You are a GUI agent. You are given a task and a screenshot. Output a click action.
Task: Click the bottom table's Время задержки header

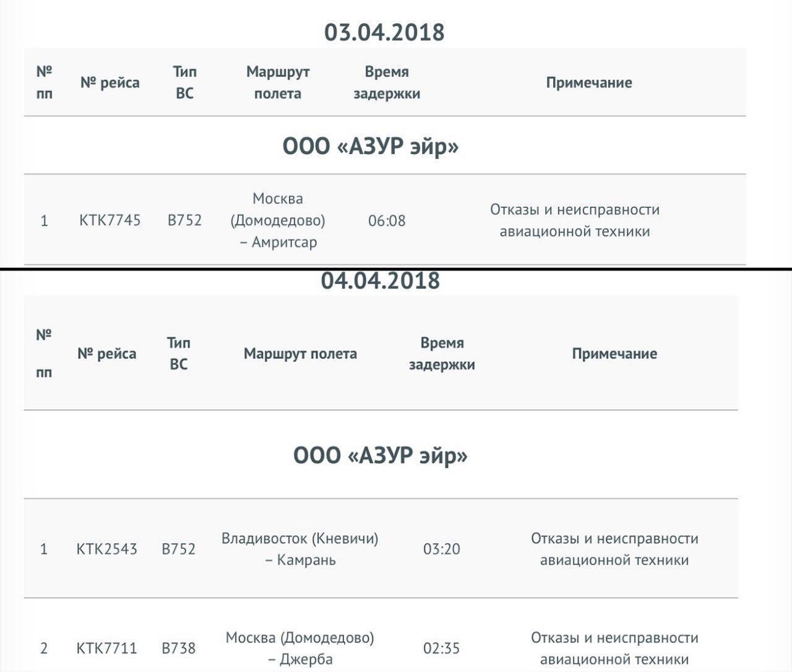tap(442, 353)
